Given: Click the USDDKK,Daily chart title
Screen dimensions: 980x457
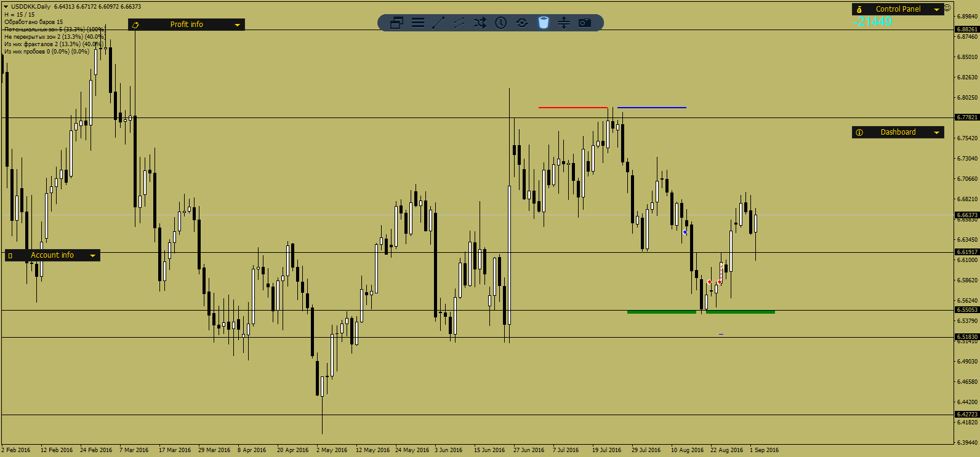Looking at the screenshot, I should 31,7.
